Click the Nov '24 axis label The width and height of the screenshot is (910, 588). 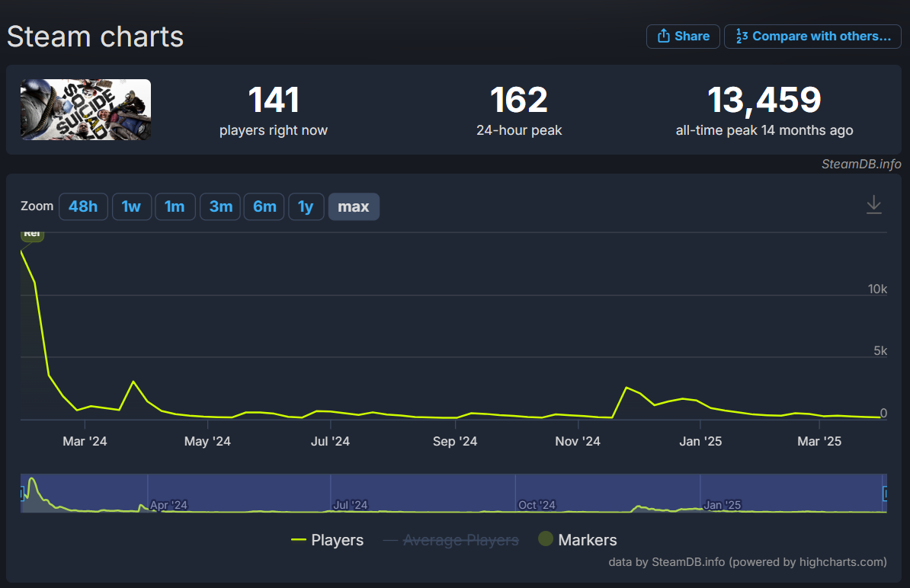[x=578, y=441]
